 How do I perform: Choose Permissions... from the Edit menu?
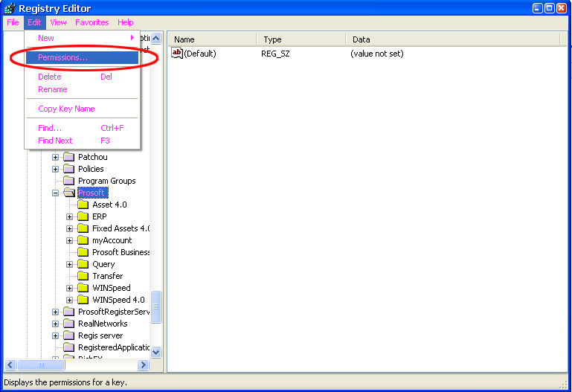[x=62, y=57]
